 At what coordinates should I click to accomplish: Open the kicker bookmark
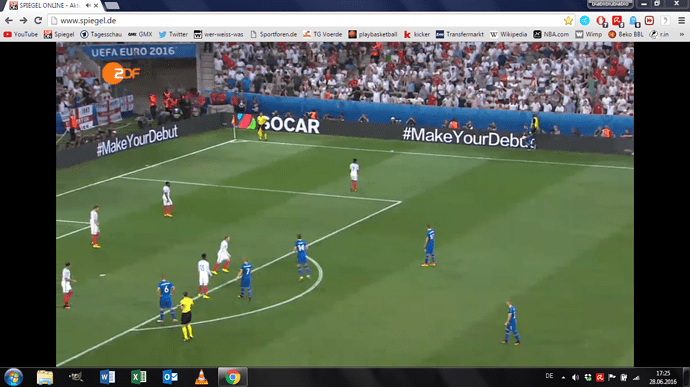pos(417,34)
